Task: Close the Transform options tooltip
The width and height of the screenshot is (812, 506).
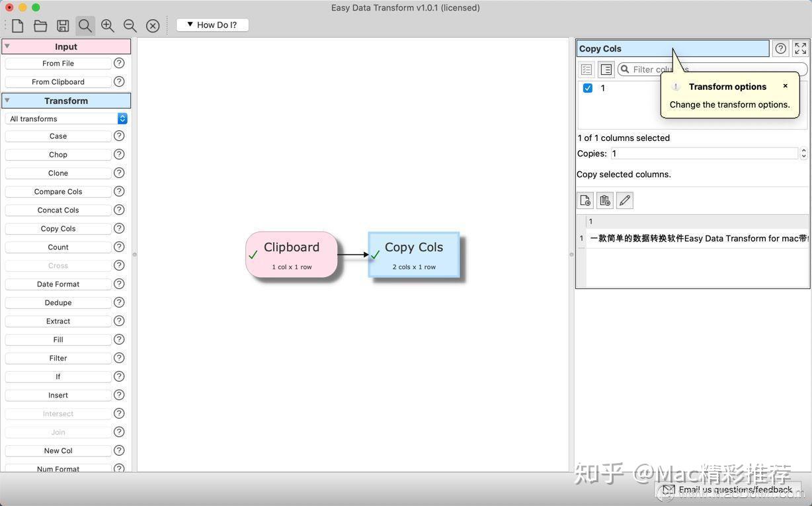Action: [x=786, y=86]
